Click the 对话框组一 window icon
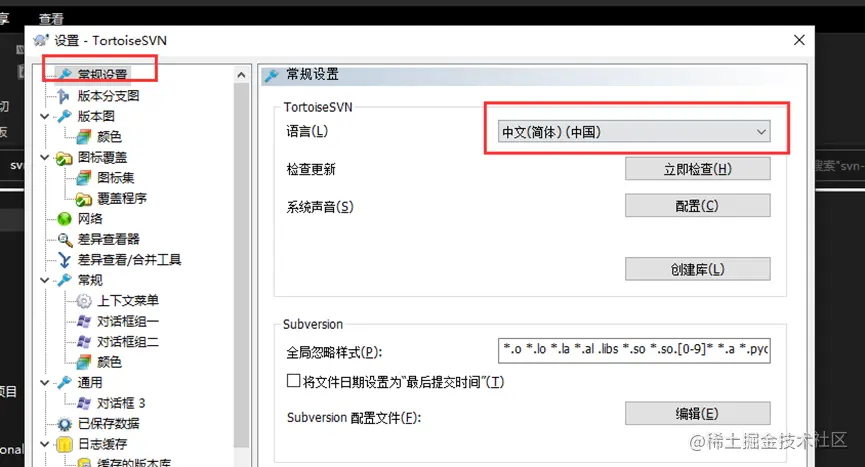 84,321
